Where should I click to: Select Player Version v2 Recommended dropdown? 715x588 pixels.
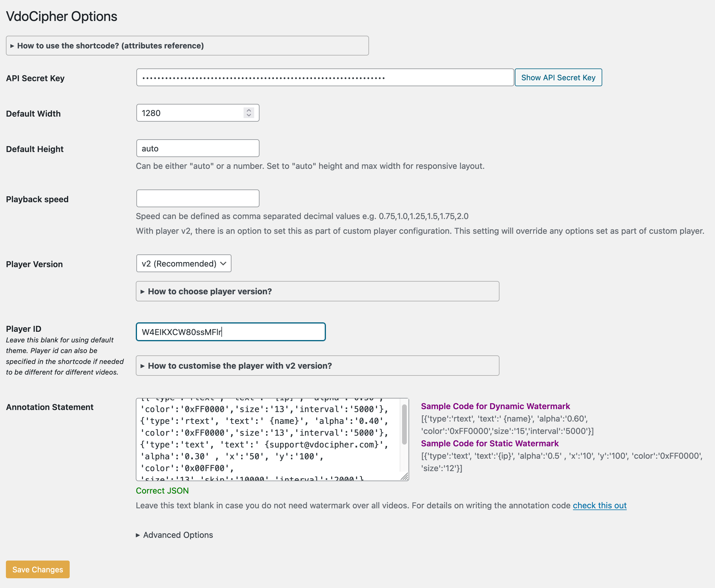[184, 263]
